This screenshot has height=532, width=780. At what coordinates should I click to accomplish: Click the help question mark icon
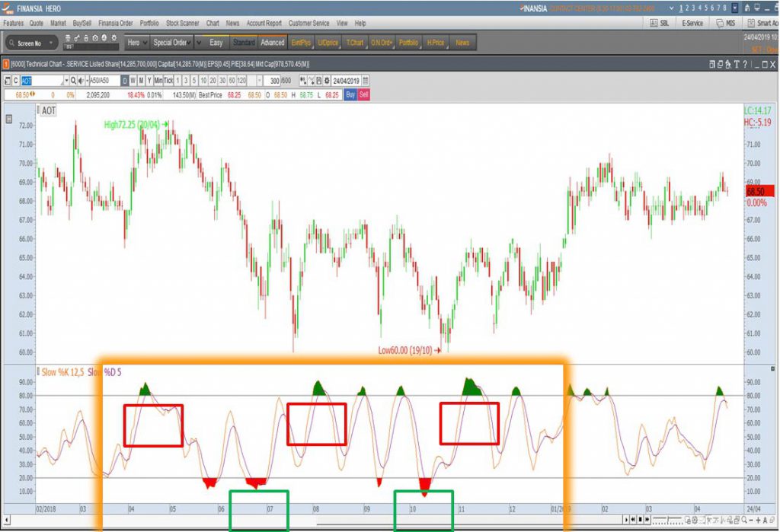pyautogui.click(x=745, y=65)
